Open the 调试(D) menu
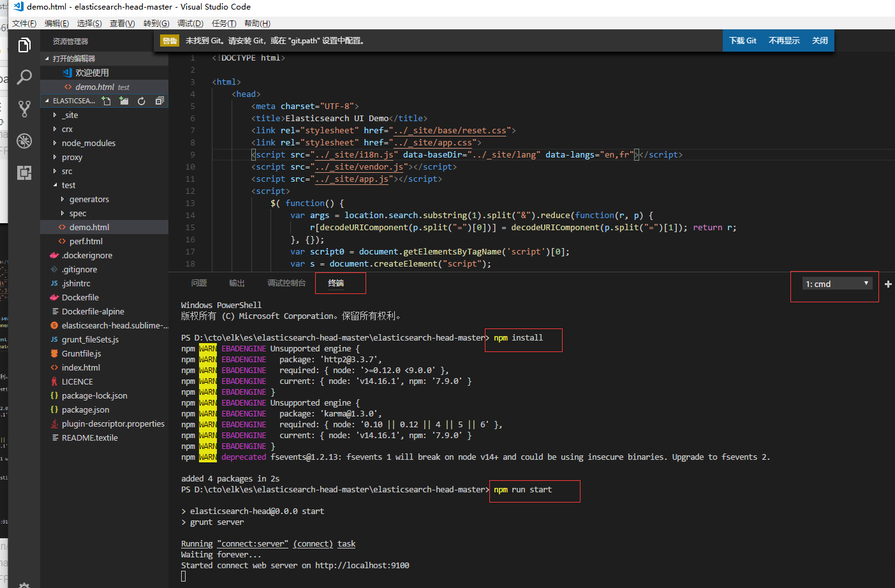Viewport: 895px width, 588px height. point(190,23)
